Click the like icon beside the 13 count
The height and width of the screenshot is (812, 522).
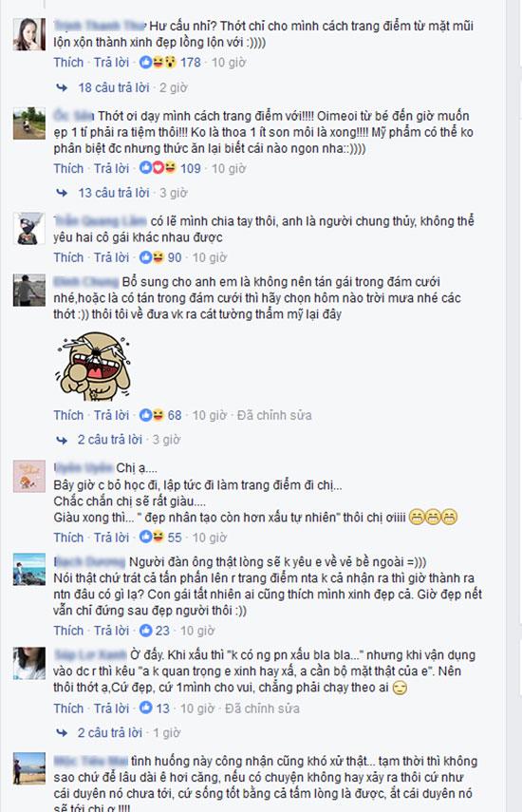point(146,708)
